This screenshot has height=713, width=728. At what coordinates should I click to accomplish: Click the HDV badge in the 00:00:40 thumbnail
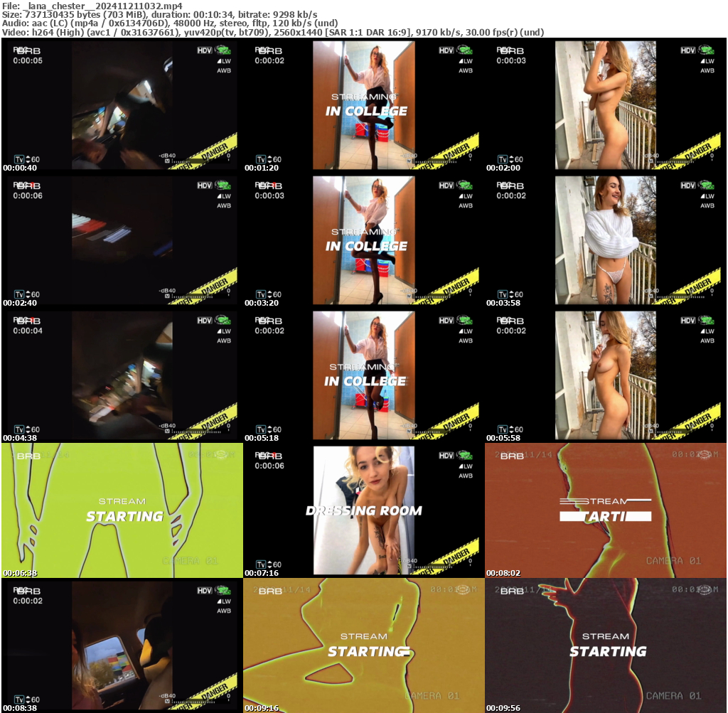205,50
